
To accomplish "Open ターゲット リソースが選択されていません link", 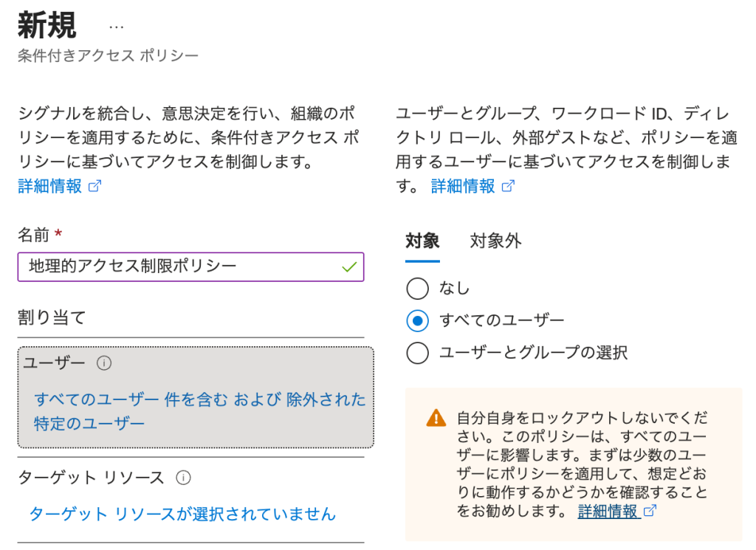I will [182, 514].
